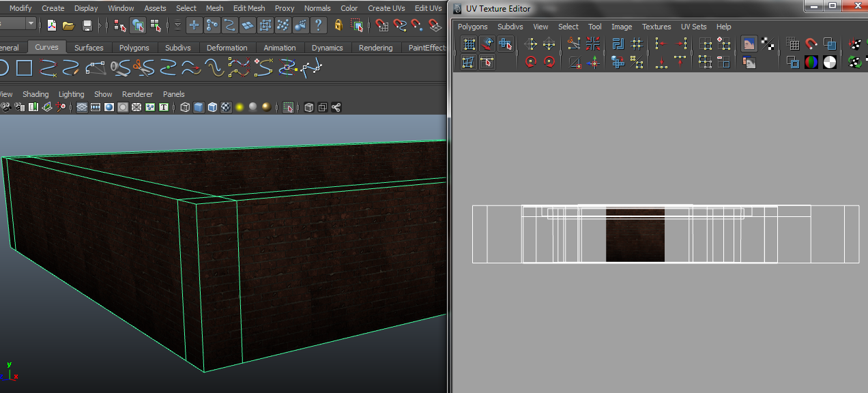Switch to the Animation shelf tab
The image size is (868, 393).
[x=280, y=48]
